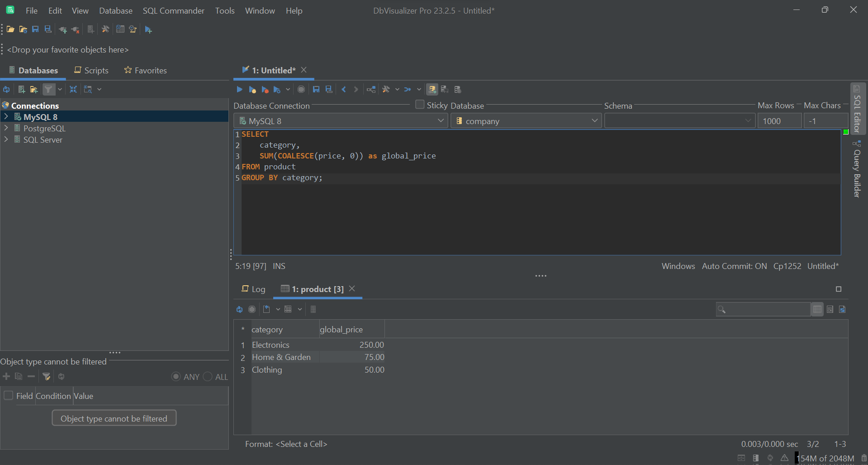Expand the PostgreSQL connection node
The width and height of the screenshot is (868, 465).
6,128
